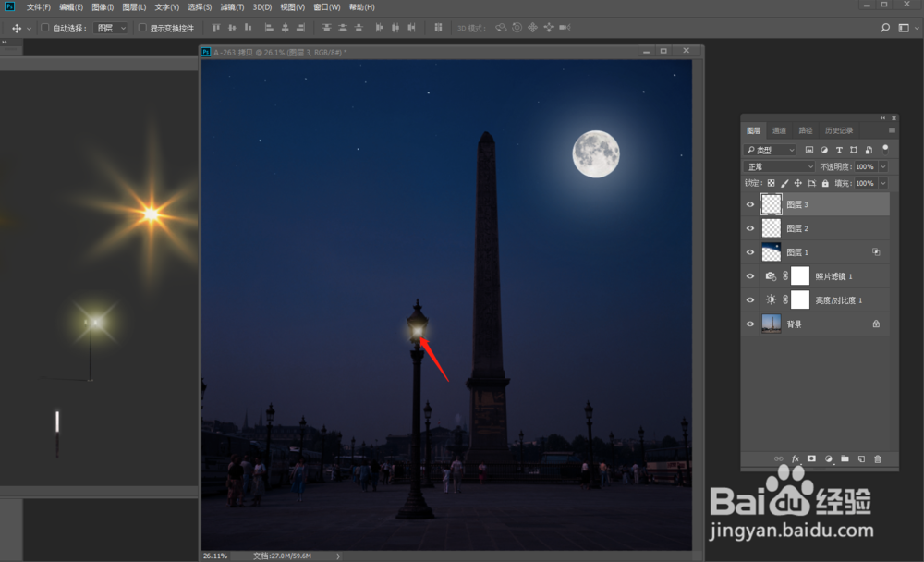Switch to 历史记录 tab
The image size is (924, 562).
tap(839, 130)
